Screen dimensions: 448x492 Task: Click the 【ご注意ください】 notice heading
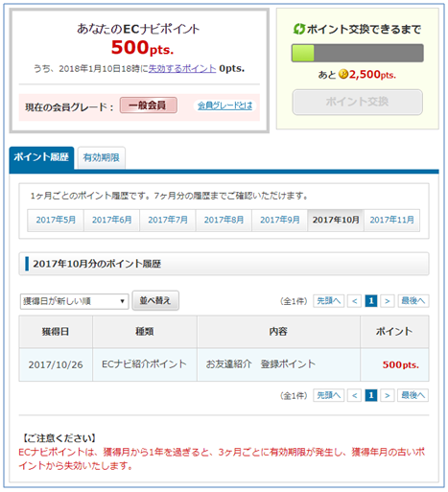[59, 438]
